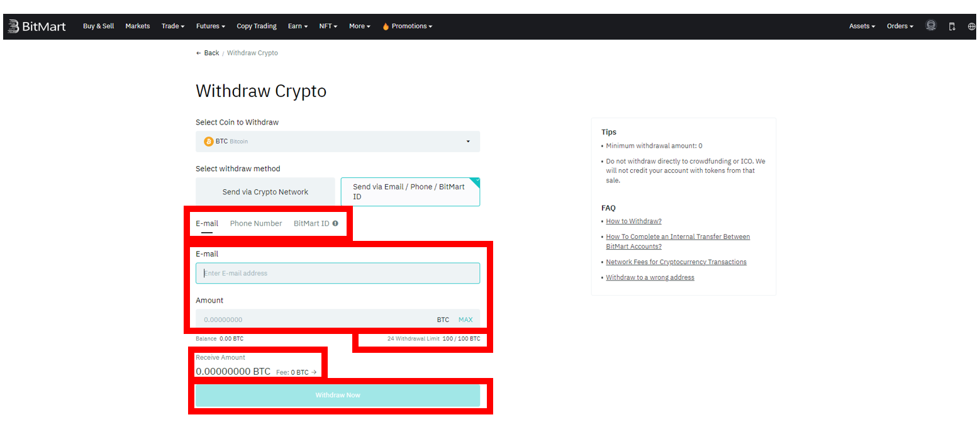This screenshot has width=980, height=439.
Task: Click the Bitcoin coin icon
Action: 209,142
